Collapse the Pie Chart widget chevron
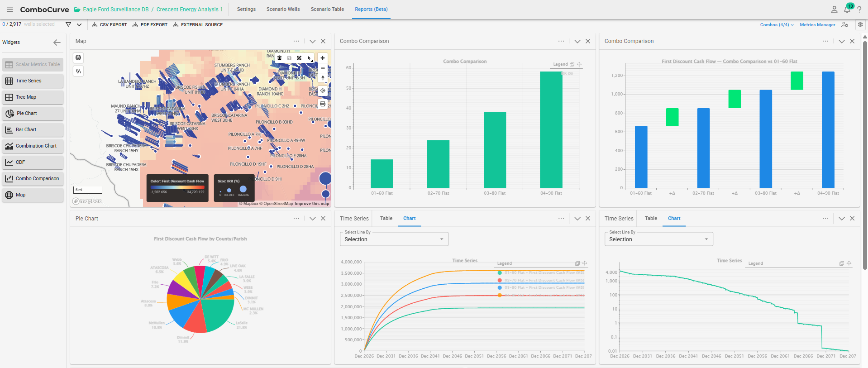The image size is (868, 368). [x=312, y=219]
